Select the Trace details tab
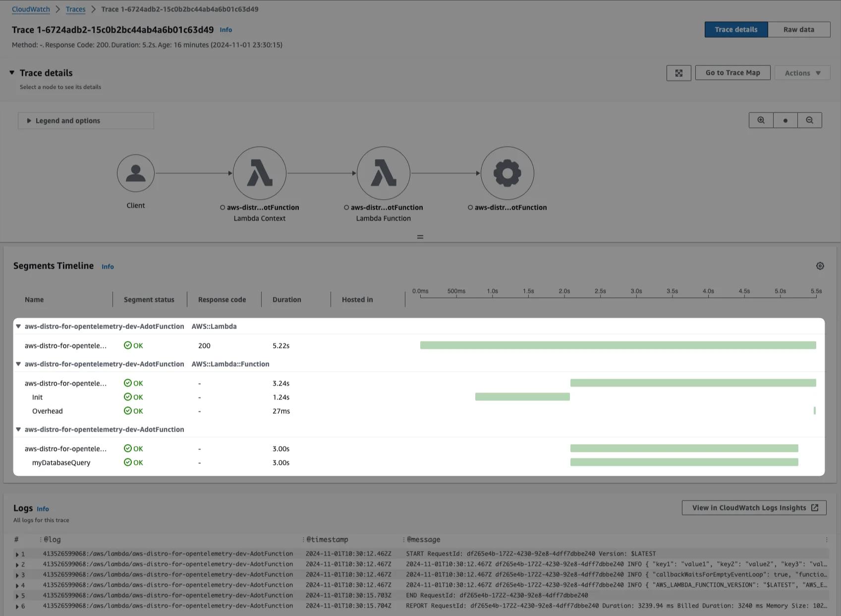The image size is (841, 616). coord(736,29)
